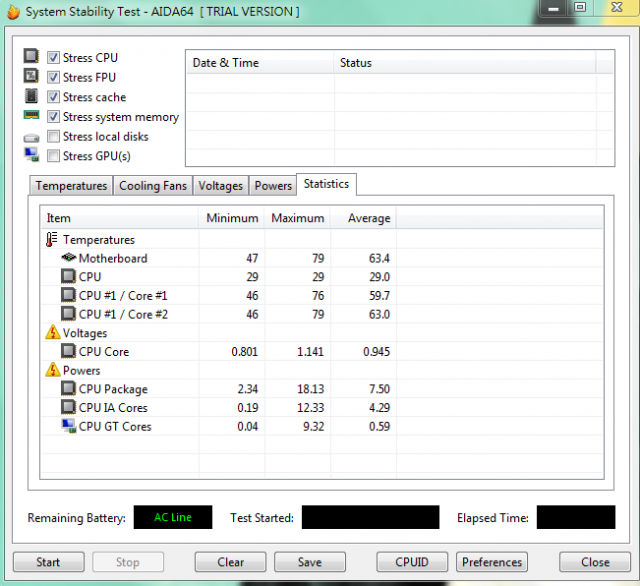Click the chip icon in the CPU temperature row
The height and width of the screenshot is (586, 640).
[x=69, y=276]
